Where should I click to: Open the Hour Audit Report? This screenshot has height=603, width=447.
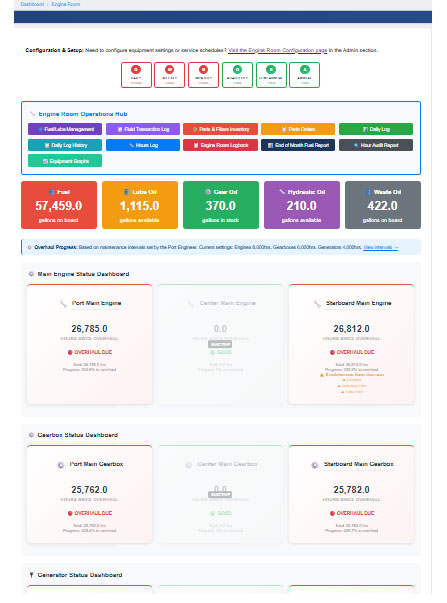[x=376, y=145]
